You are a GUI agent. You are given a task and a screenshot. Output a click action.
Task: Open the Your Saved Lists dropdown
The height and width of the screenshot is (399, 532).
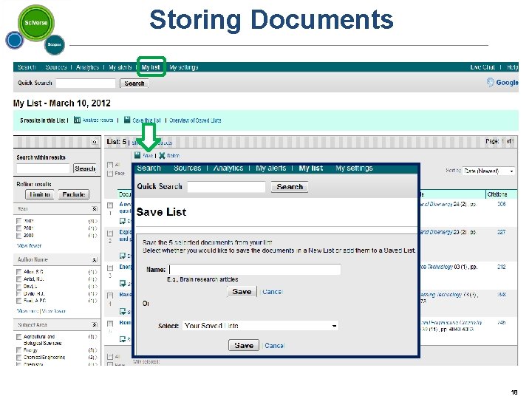pos(260,326)
